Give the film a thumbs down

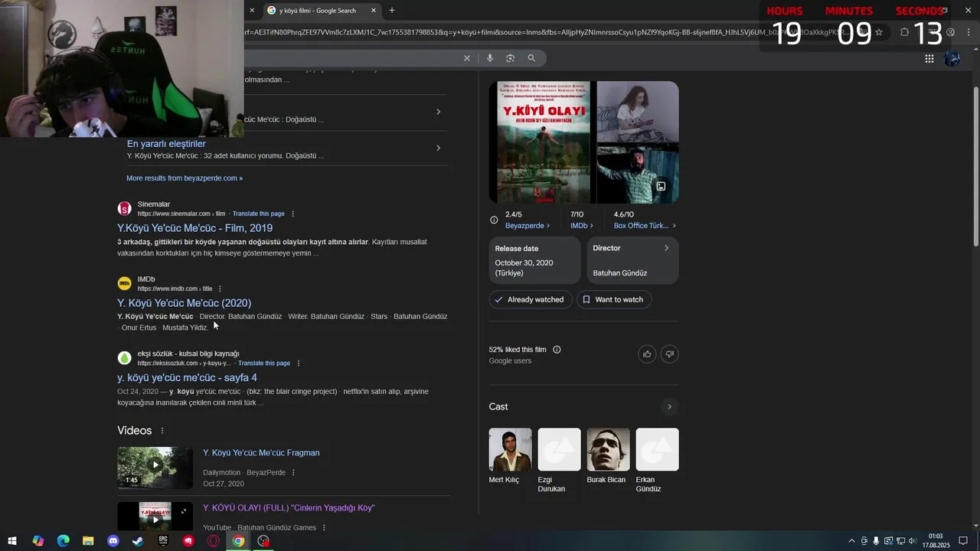(669, 354)
